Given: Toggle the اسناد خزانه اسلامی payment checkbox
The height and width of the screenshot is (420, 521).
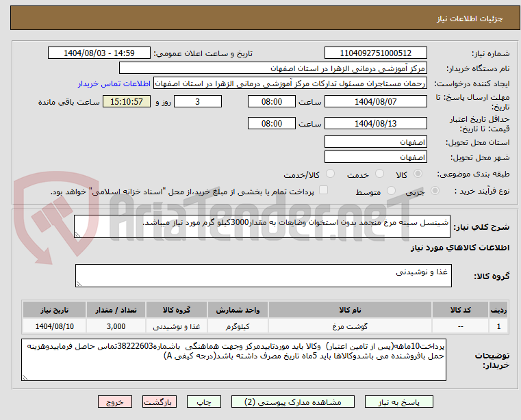Looking at the screenshot, I should coord(323,190).
